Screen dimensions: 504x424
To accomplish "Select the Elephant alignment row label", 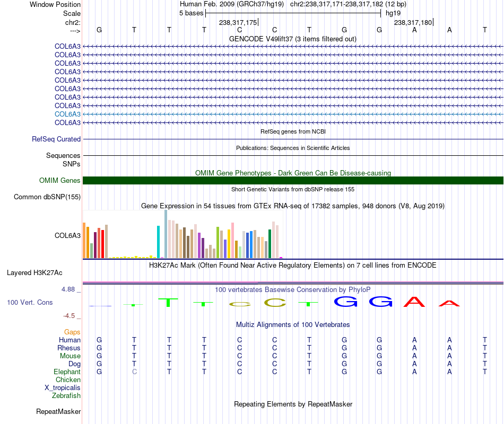I will pos(67,372).
